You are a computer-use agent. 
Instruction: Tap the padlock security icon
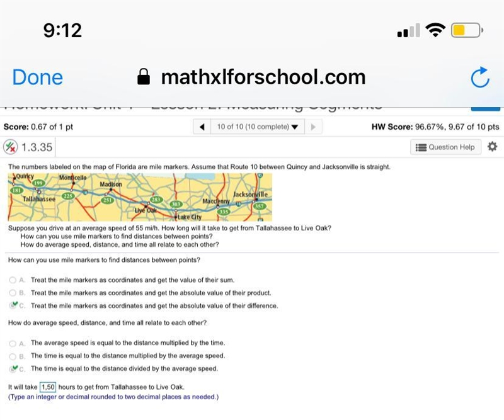144,77
